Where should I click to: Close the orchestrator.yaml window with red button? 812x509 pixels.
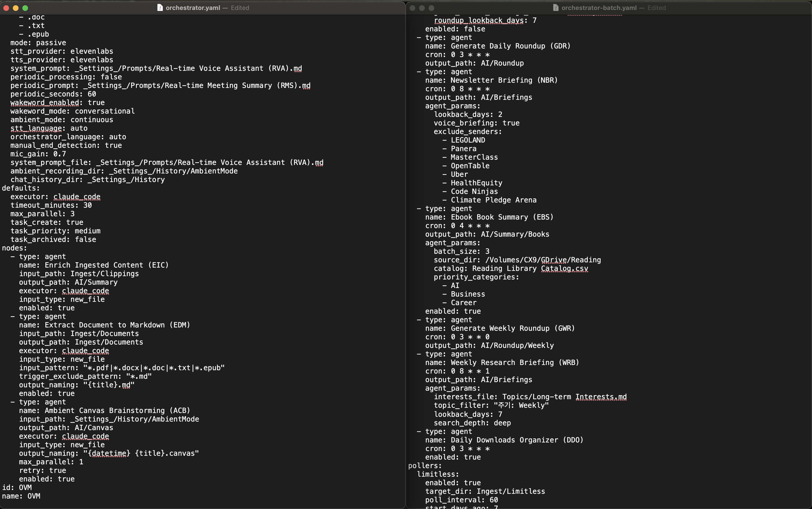click(x=6, y=8)
